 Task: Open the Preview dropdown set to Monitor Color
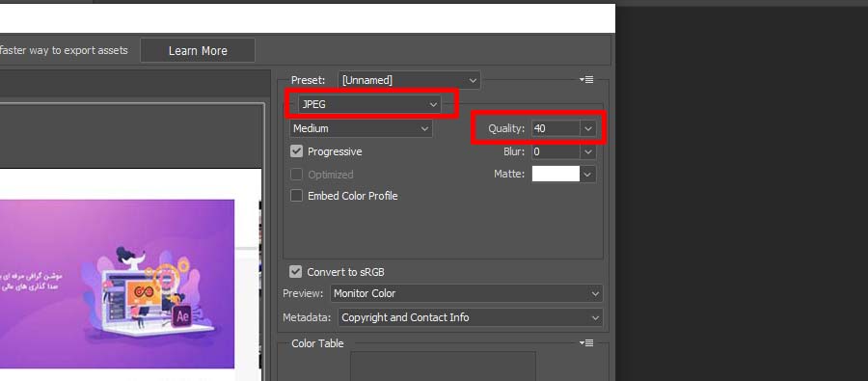[x=466, y=293]
